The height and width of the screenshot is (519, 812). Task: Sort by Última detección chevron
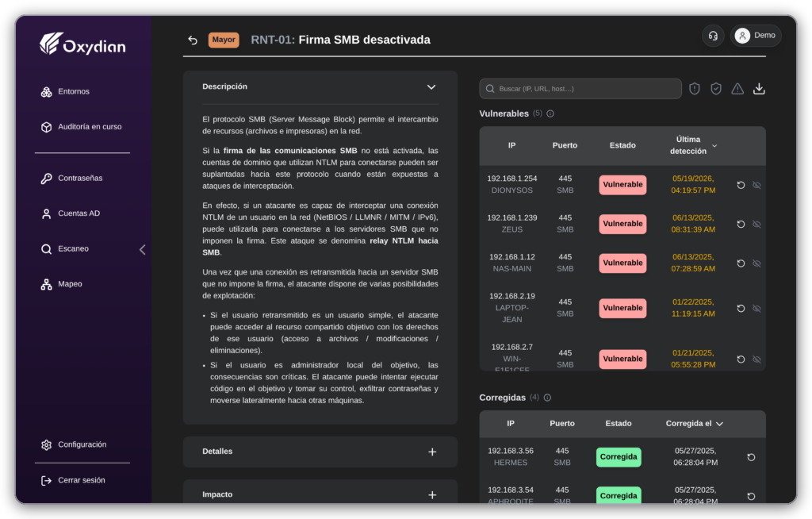click(x=714, y=146)
